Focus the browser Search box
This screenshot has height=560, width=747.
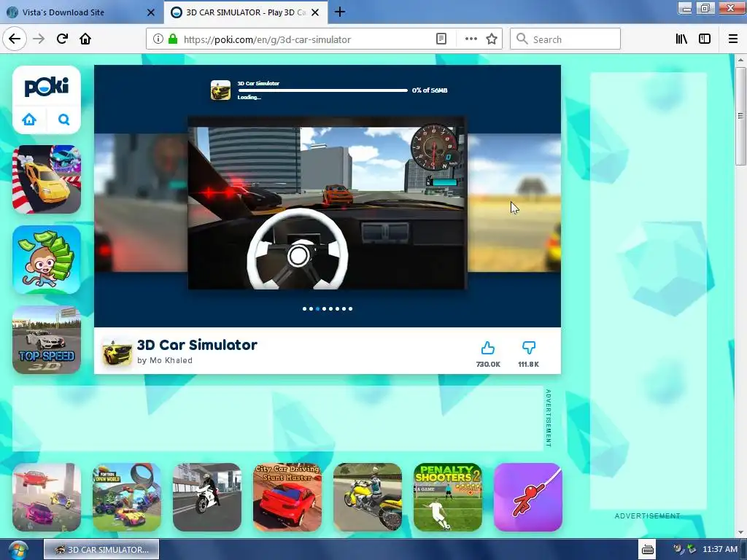pos(565,39)
